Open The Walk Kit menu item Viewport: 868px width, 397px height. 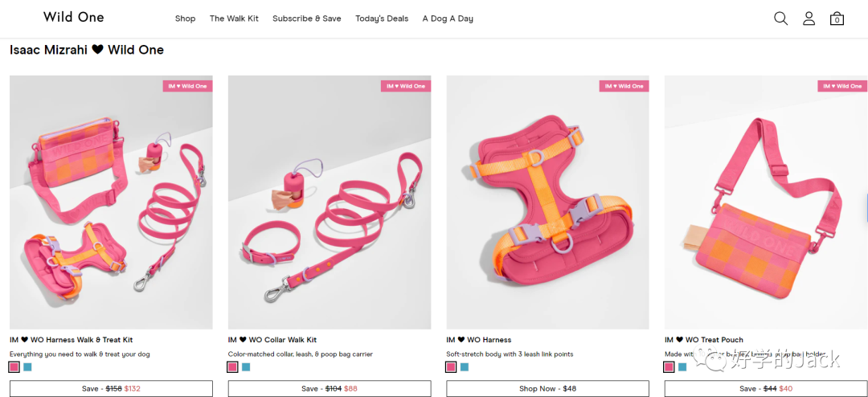pyautogui.click(x=234, y=18)
